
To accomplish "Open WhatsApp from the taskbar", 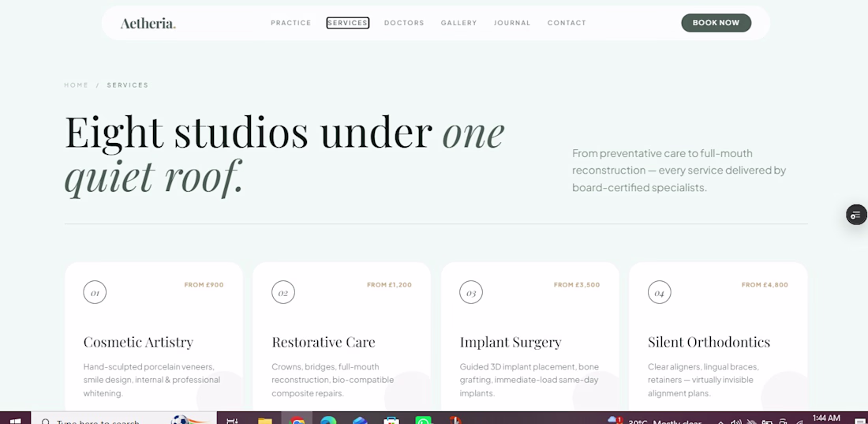I will [423, 421].
